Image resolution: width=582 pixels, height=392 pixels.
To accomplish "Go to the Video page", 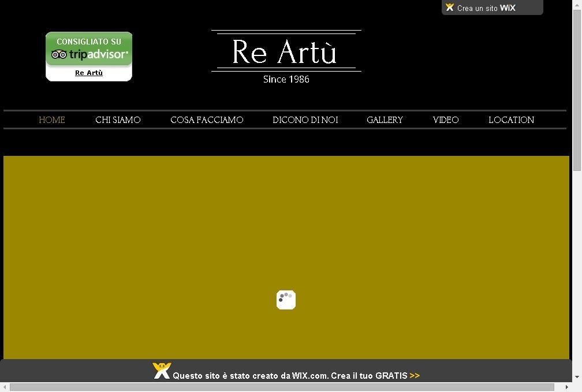I will point(445,120).
